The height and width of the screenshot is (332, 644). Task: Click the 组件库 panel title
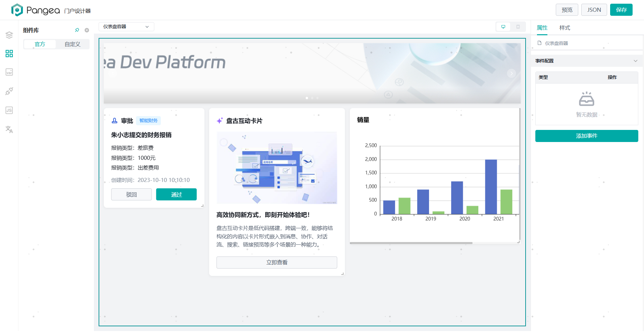(31, 30)
